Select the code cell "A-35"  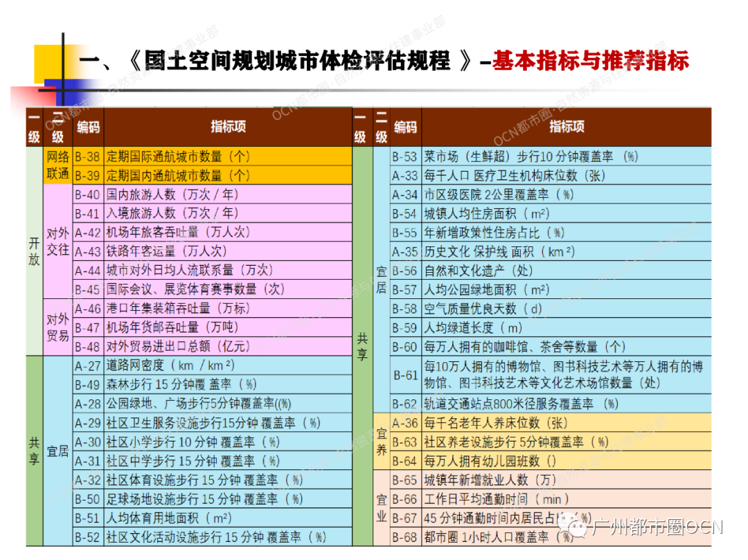tap(405, 252)
